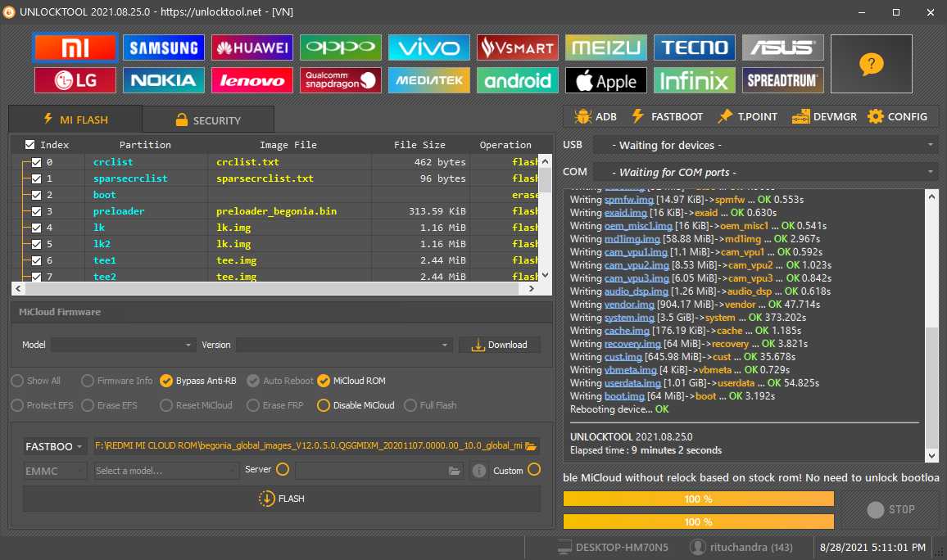Uncheck the crclist partition checkbox
This screenshot has width=947, height=560.
[36, 162]
